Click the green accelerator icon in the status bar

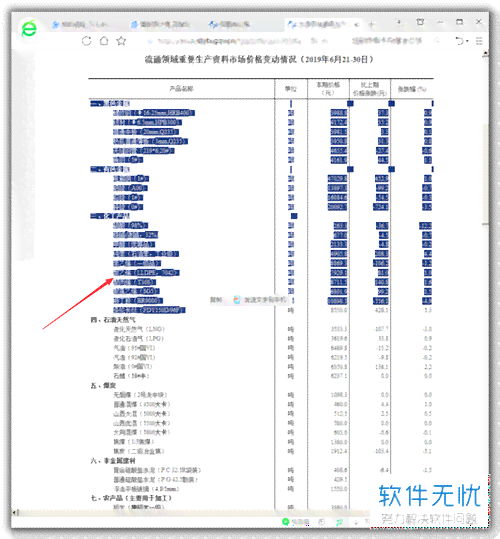pos(285,522)
